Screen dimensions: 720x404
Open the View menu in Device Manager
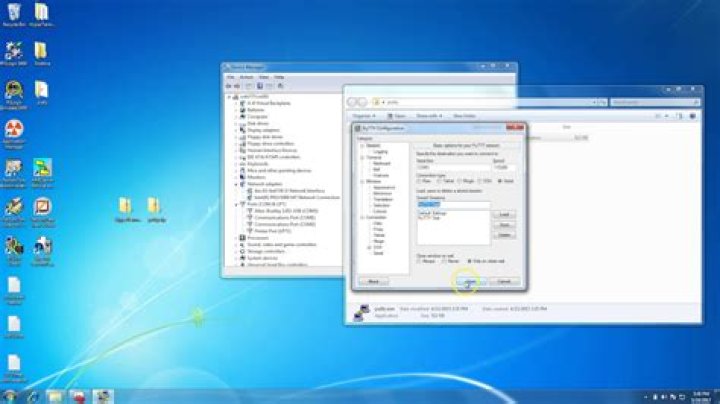(264, 77)
